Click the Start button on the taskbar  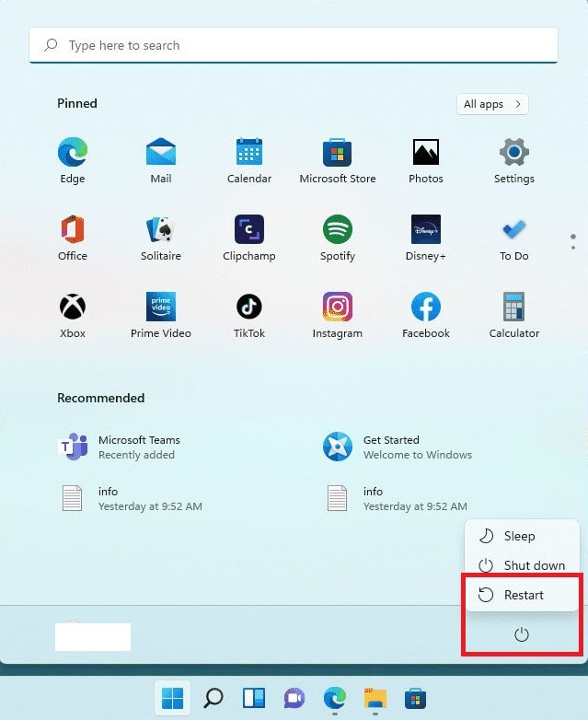[x=173, y=699]
